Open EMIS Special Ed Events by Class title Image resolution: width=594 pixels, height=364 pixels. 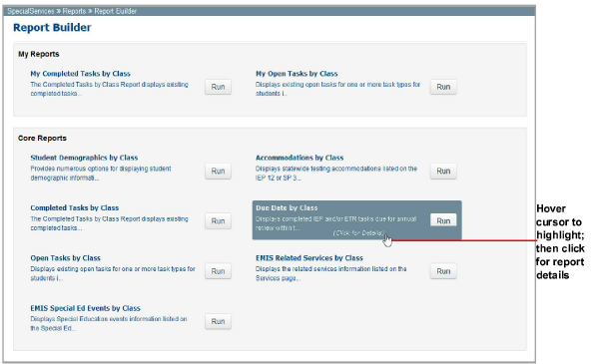[85, 308]
